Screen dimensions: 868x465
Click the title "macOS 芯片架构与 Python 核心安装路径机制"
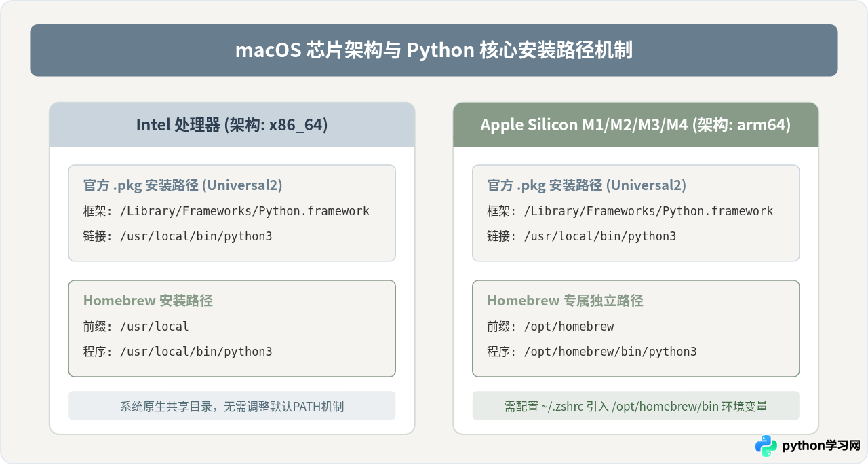434,51
